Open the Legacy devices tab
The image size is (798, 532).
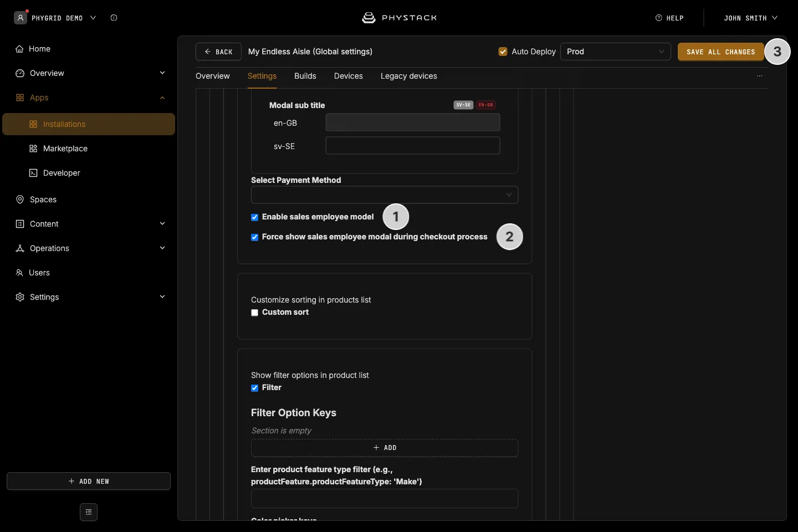click(x=409, y=76)
